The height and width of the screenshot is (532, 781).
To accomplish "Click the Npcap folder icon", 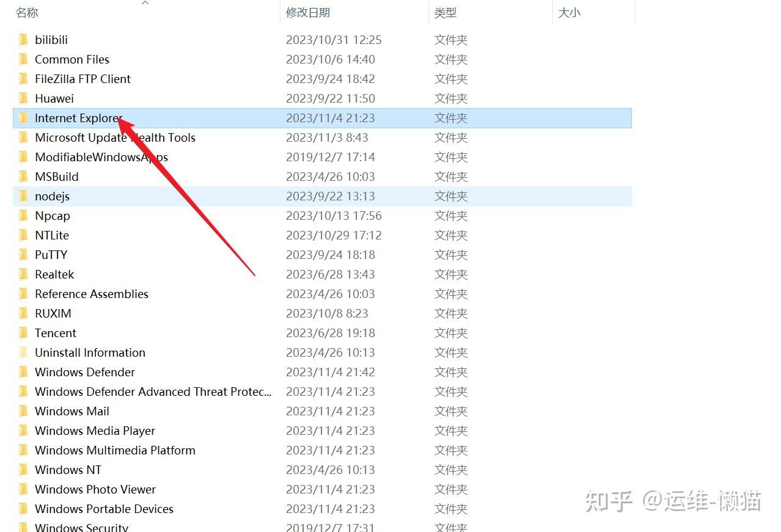I will click(x=23, y=216).
